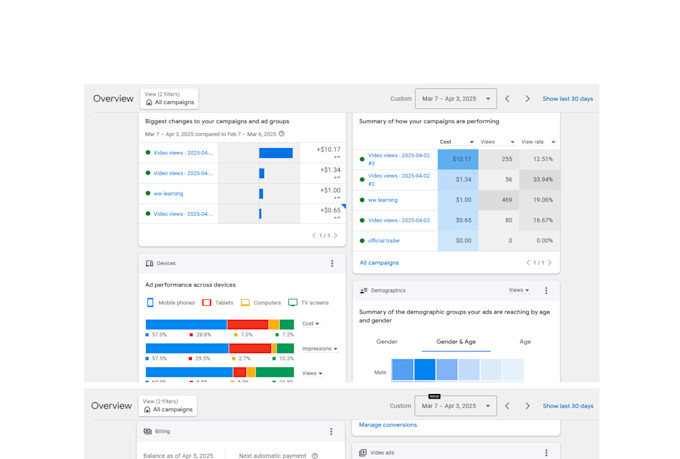Toggle TV screens in the devices legend

coord(308,302)
